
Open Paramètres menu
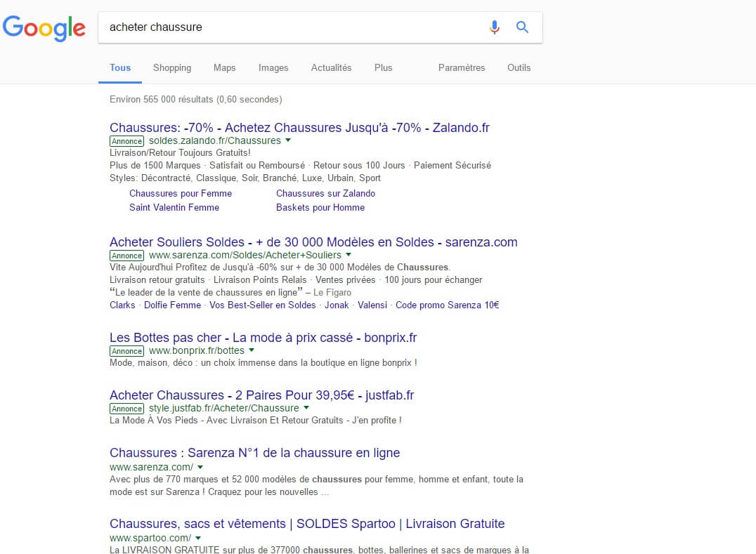pyautogui.click(x=462, y=68)
